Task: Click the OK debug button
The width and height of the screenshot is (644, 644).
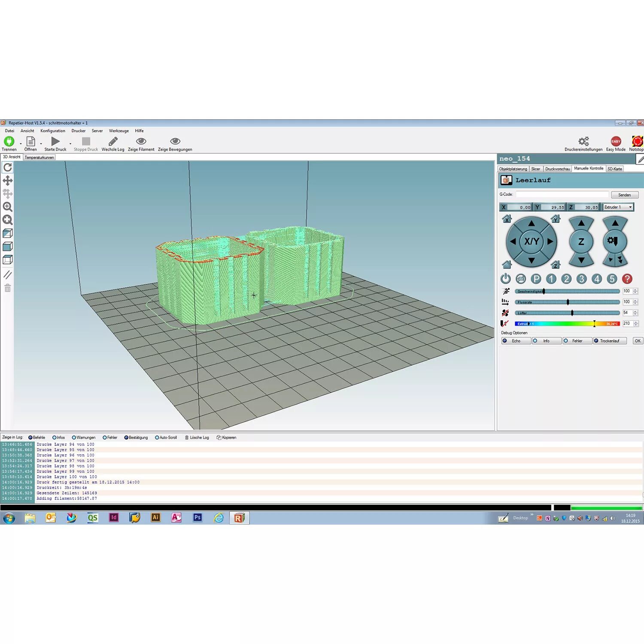Action: [638, 341]
